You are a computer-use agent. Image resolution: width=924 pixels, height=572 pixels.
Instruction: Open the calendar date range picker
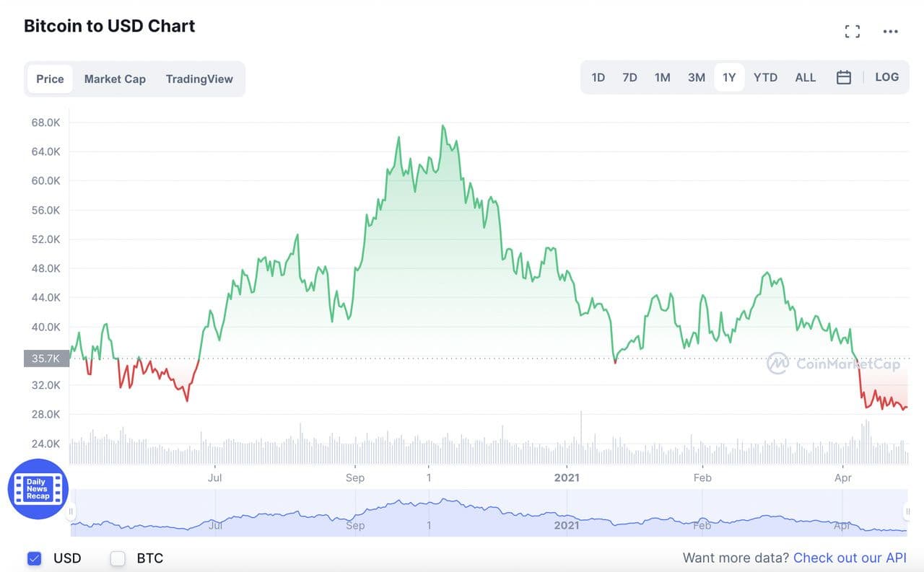tap(844, 77)
